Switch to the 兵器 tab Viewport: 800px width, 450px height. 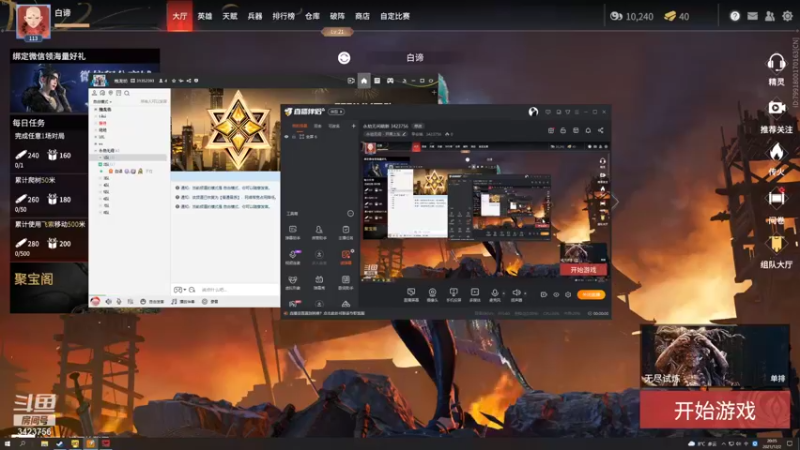[x=255, y=16]
